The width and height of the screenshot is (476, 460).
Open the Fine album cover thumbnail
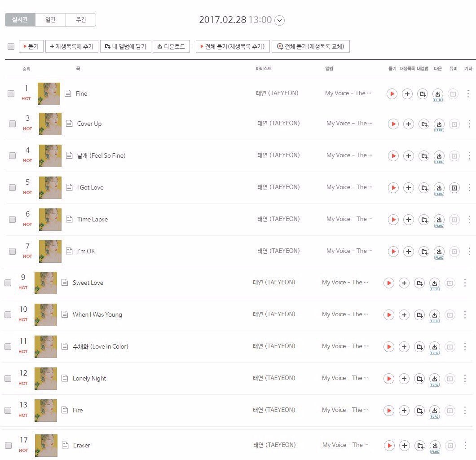click(x=49, y=94)
